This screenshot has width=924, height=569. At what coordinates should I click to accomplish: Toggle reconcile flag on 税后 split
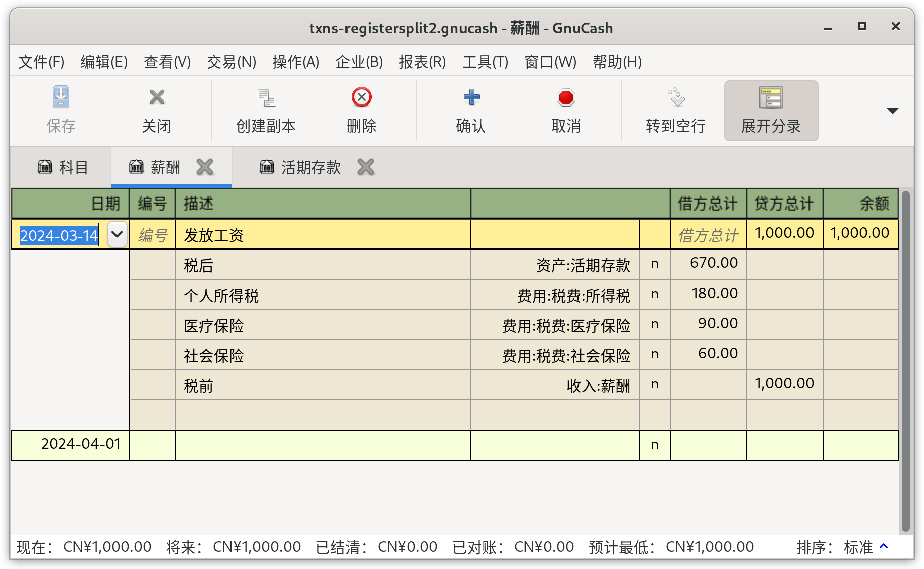pyautogui.click(x=654, y=264)
